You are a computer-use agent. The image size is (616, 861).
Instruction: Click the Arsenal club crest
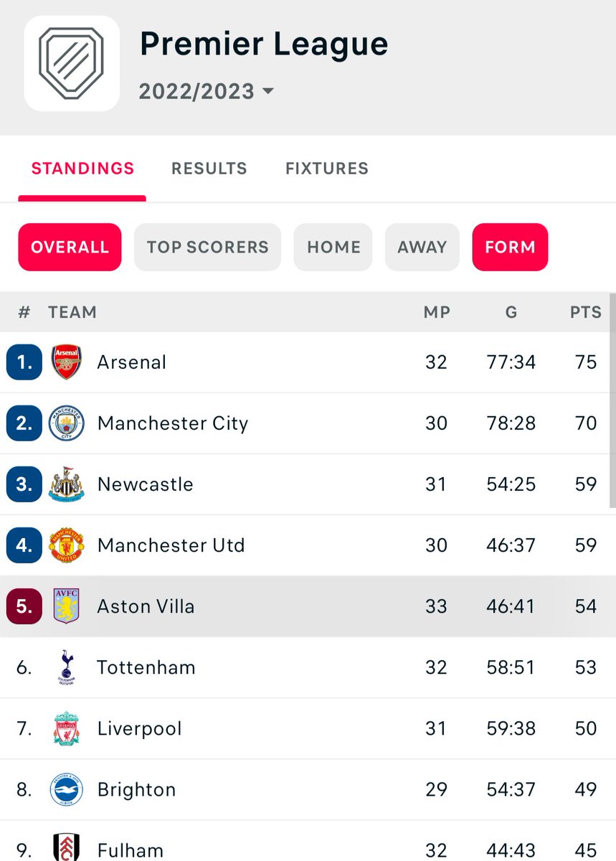pyautogui.click(x=67, y=362)
